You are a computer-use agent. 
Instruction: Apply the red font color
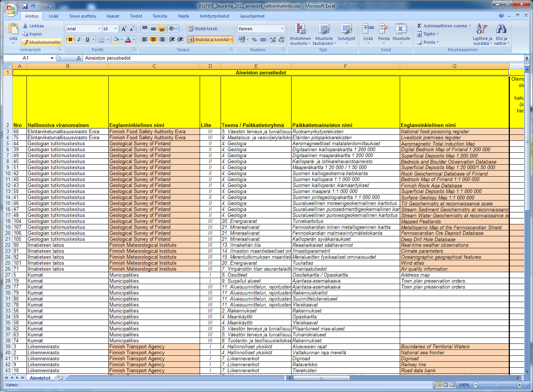128,40
